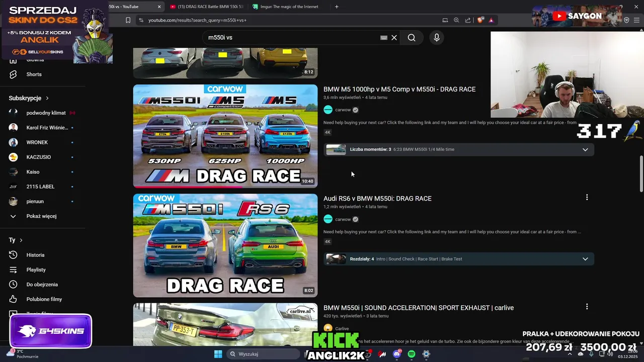The height and width of the screenshot is (362, 644).
Task: Switch to the DRAG RACE Battle BMW 550i tab
Action: point(206,7)
